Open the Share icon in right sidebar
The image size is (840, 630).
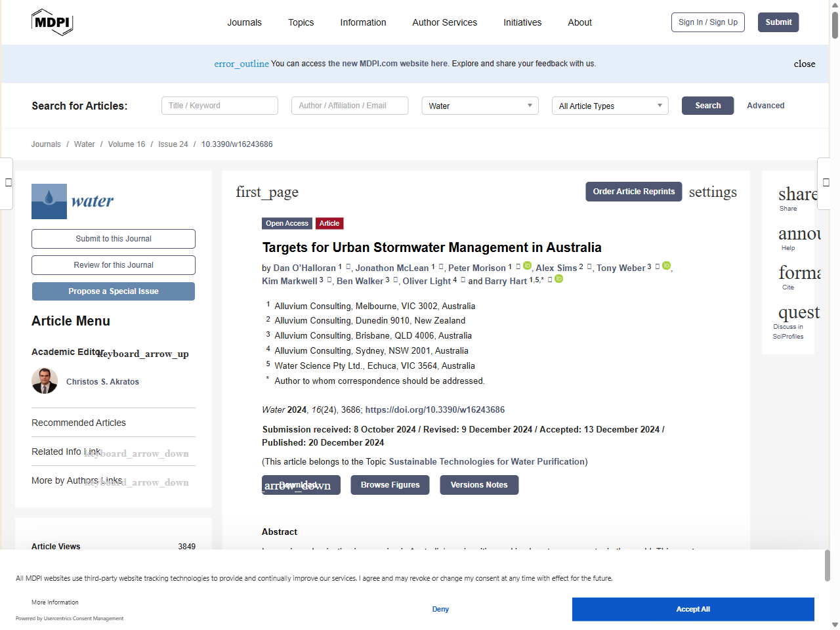(x=797, y=195)
